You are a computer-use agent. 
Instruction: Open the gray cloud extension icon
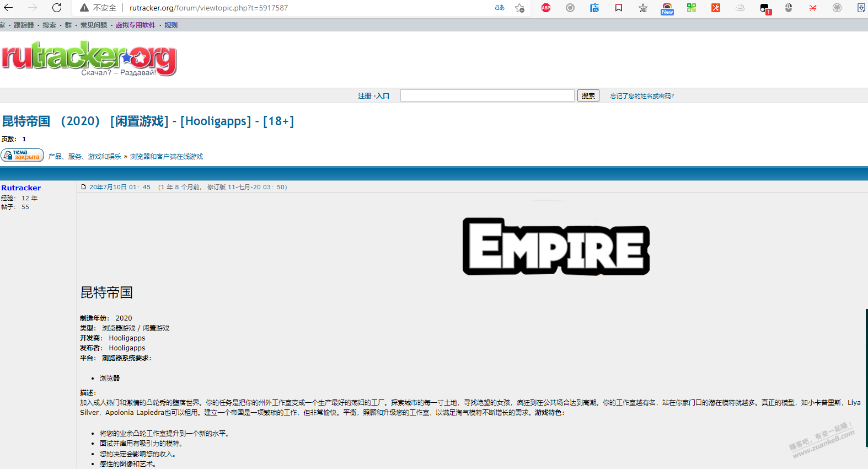tap(740, 8)
